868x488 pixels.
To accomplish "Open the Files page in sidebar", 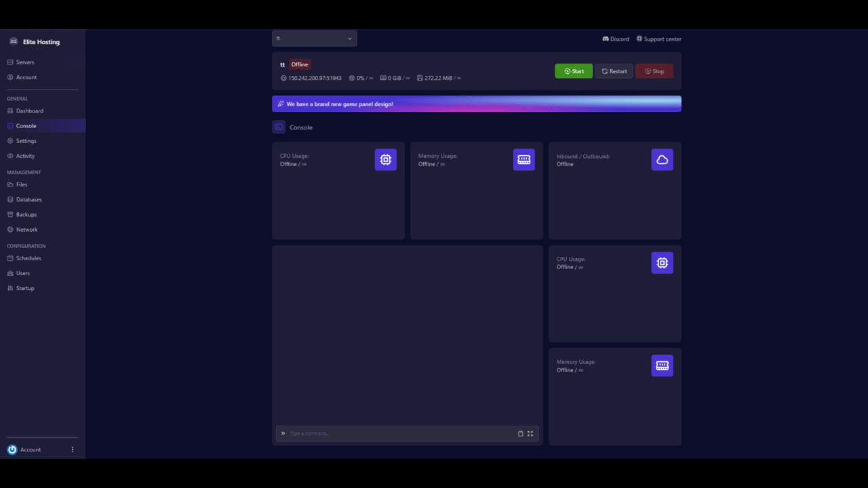I will pyautogui.click(x=22, y=184).
